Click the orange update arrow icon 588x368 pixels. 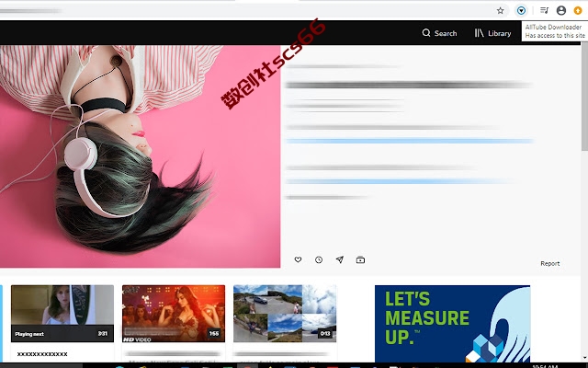tap(578, 10)
